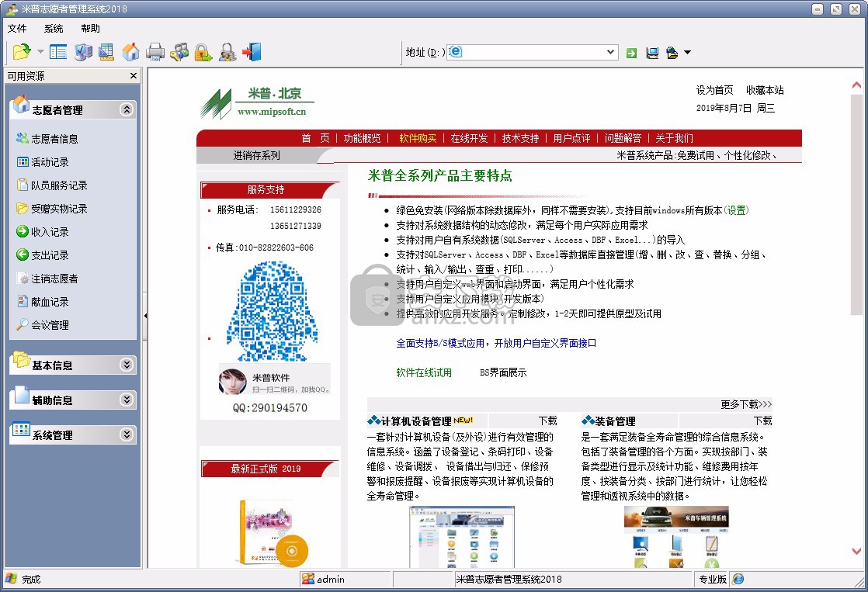
Task: Open 注销志愿者 in the sidebar
Action: [x=47, y=279]
